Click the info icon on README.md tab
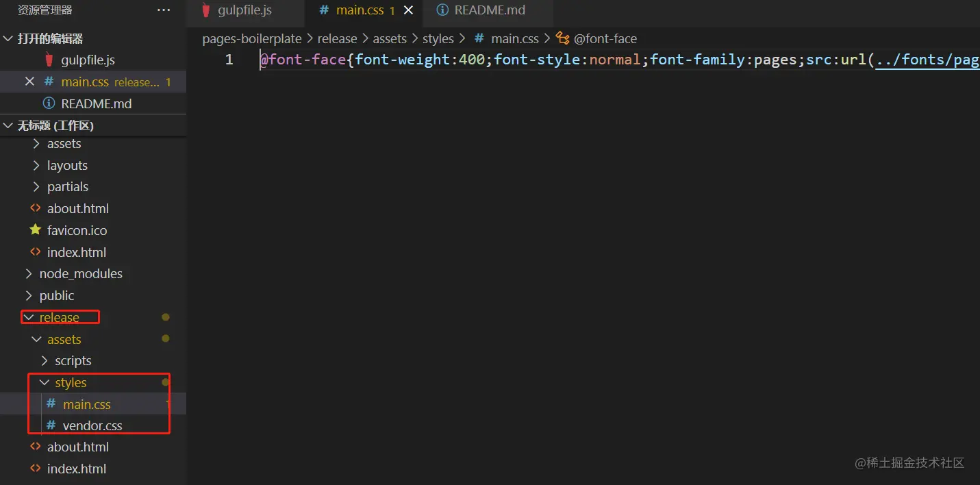This screenshot has height=485, width=980. 442,10
